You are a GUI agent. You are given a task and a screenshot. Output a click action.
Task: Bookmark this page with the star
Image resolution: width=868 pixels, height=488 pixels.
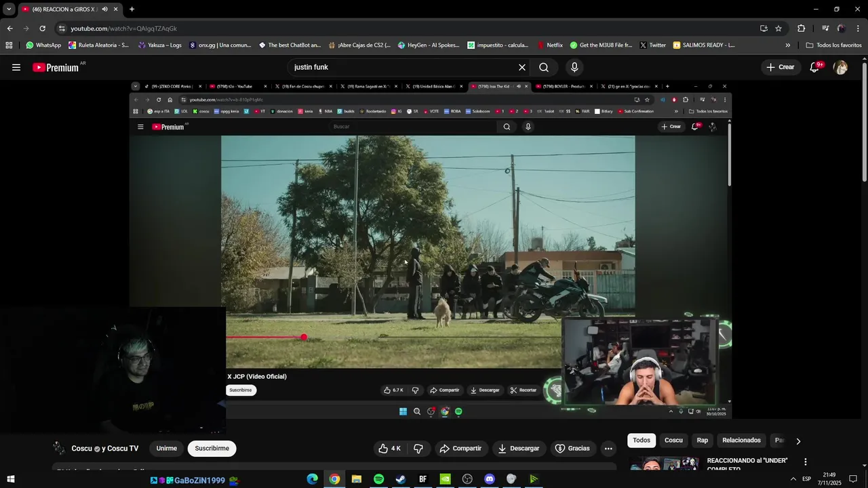click(x=778, y=28)
